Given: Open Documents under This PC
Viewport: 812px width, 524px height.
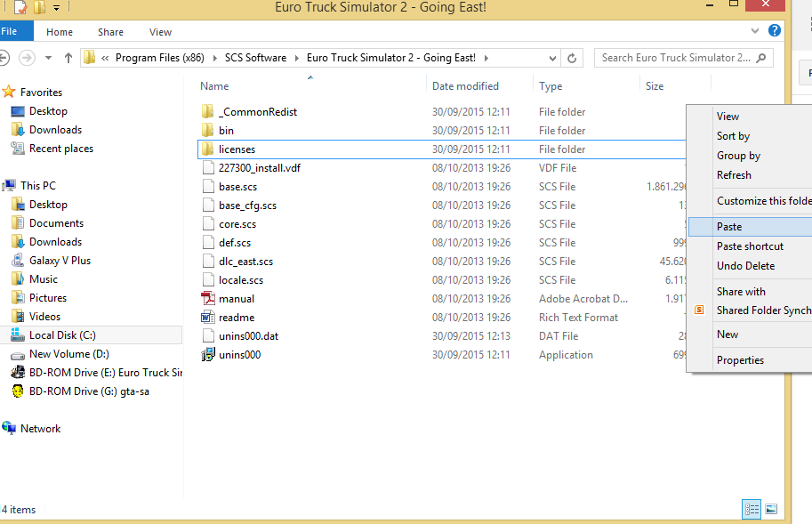Looking at the screenshot, I should click(x=56, y=222).
